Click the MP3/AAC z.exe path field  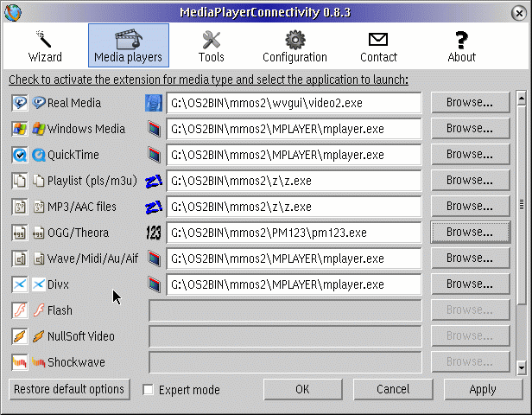[x=294, y=207]
